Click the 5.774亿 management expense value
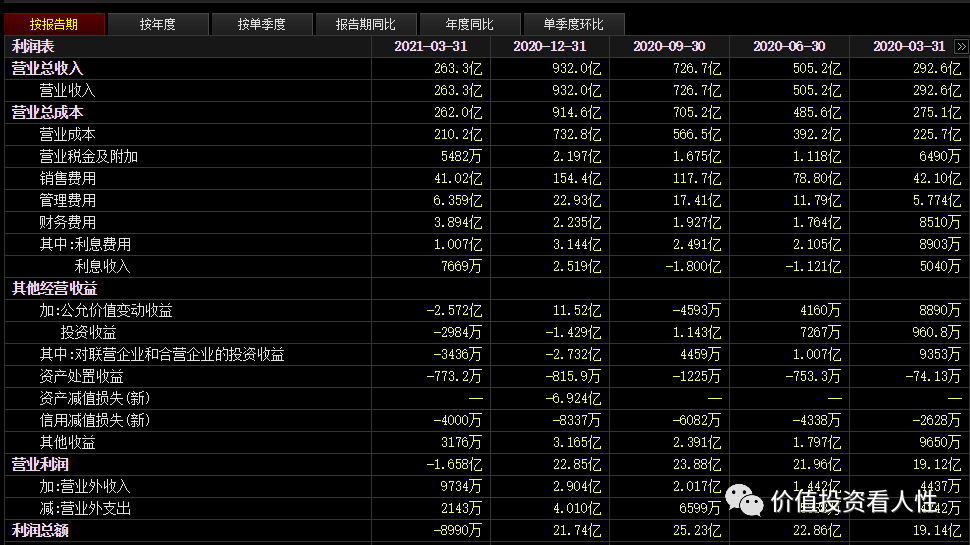 tap(937, 200)
